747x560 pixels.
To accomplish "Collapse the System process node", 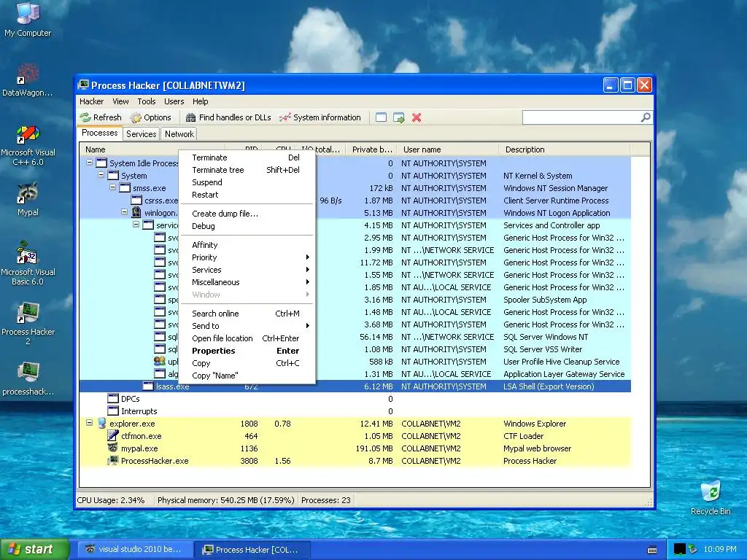I will [x=101, y=175].
